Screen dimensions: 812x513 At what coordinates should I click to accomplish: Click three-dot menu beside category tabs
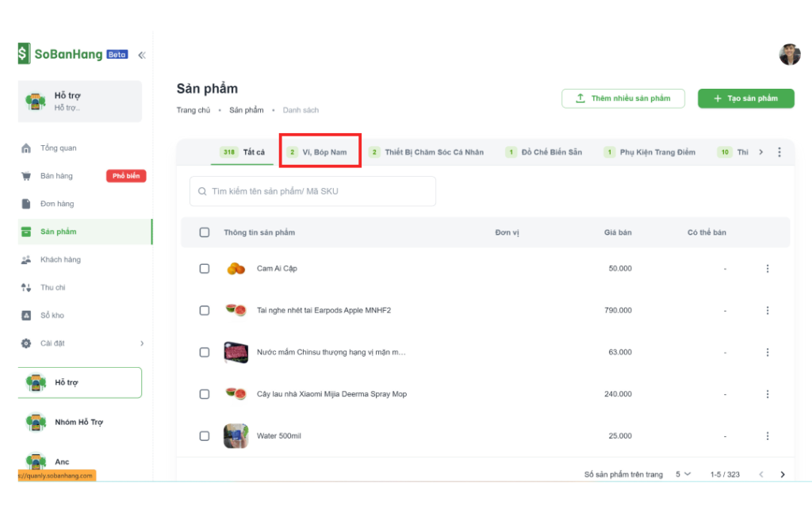click(779, 152)
